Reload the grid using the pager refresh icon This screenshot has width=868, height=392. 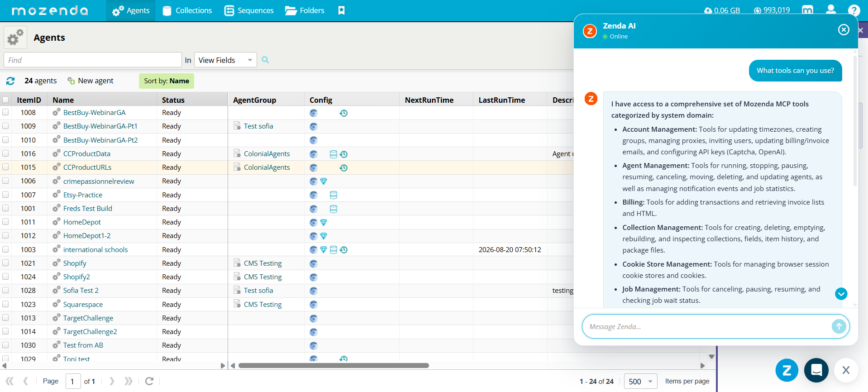pos(149,381)
